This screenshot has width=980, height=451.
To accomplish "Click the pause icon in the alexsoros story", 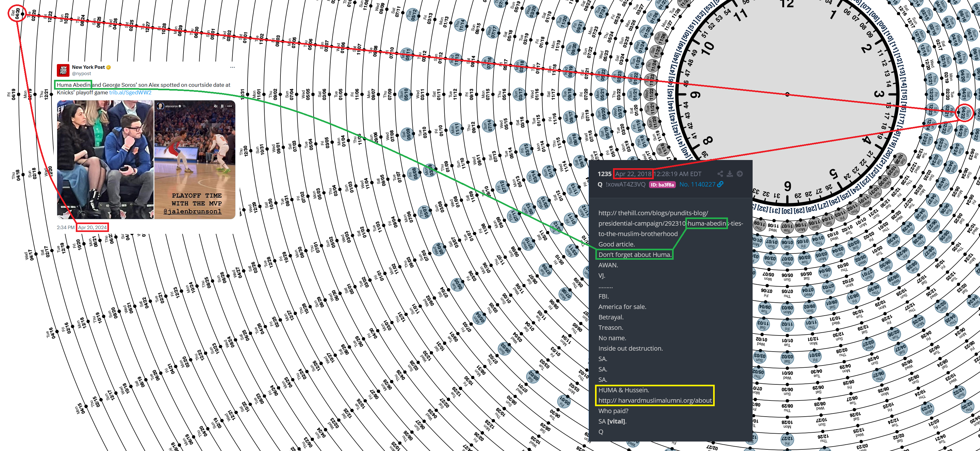I will point(222,106).
